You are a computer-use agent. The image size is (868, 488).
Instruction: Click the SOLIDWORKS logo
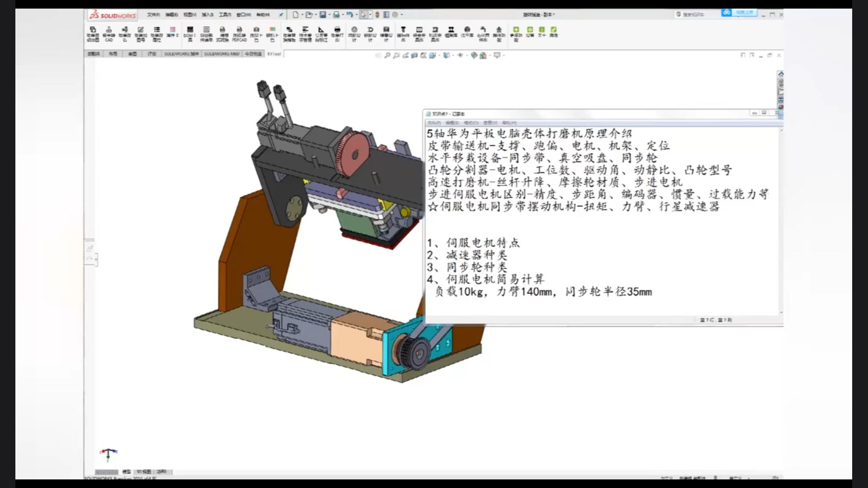113,15
